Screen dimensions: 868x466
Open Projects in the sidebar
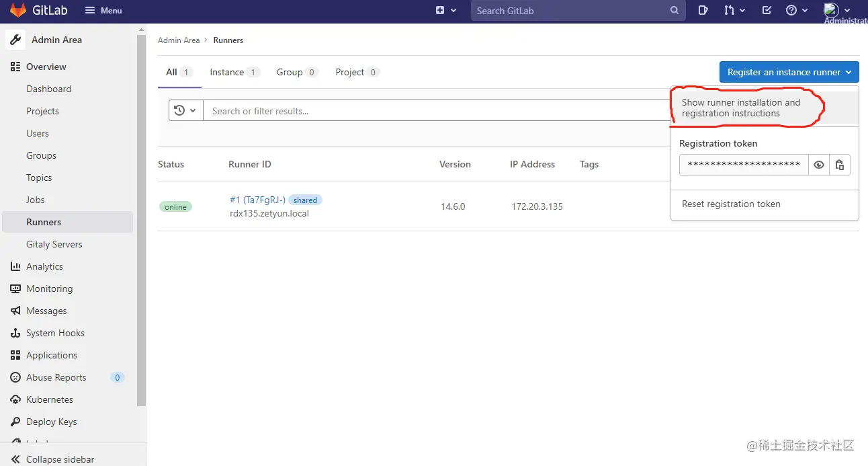42,111
